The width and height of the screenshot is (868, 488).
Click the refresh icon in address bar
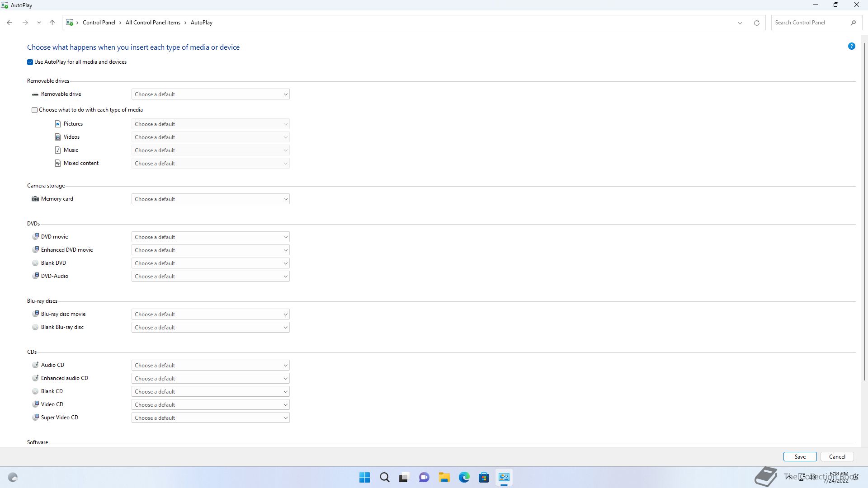[x=756, y=23]
